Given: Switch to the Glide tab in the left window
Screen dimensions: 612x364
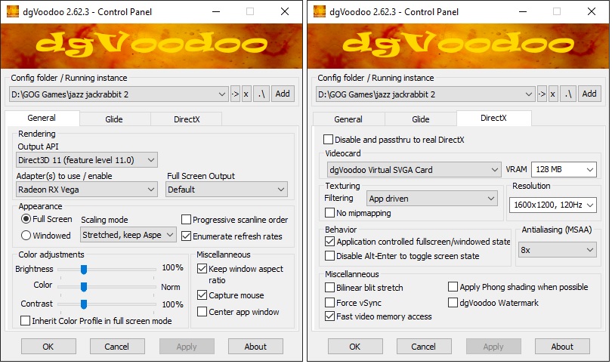Looking at the screenshot, I should (114, 119).
